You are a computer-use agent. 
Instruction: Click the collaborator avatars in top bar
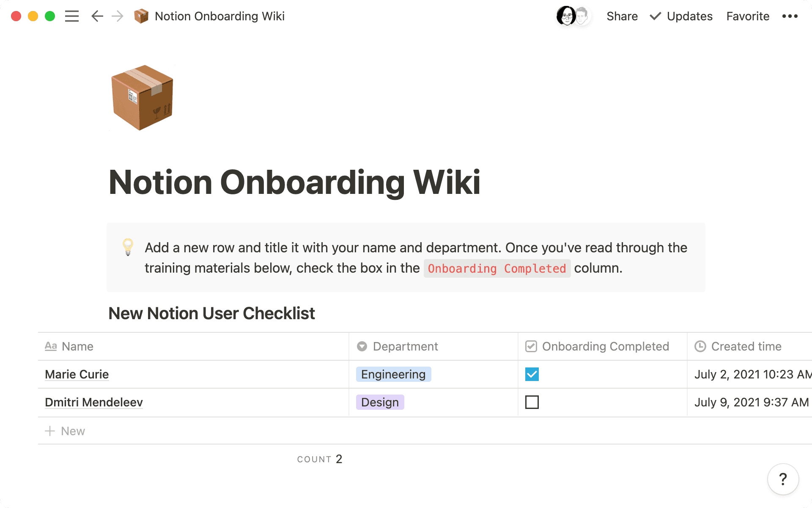coord(573,17)
